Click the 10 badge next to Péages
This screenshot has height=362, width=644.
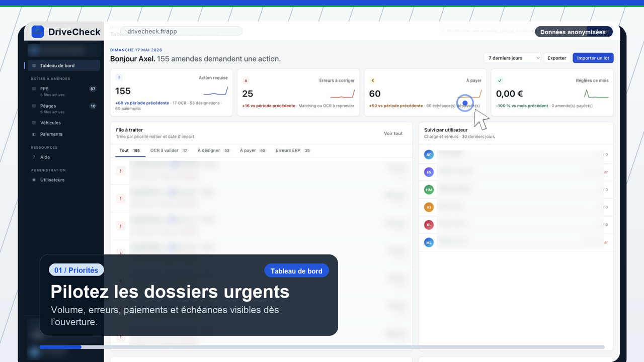(x=93, y=106)
